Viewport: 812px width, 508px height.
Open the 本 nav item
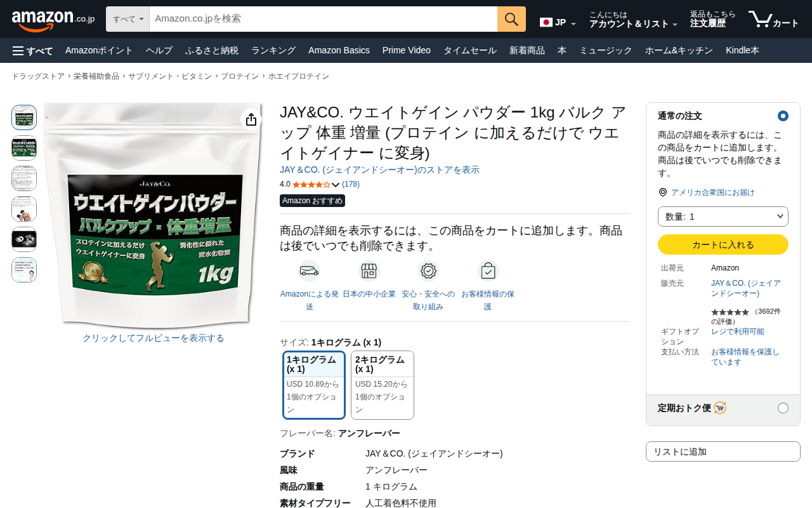click(562, 50)
